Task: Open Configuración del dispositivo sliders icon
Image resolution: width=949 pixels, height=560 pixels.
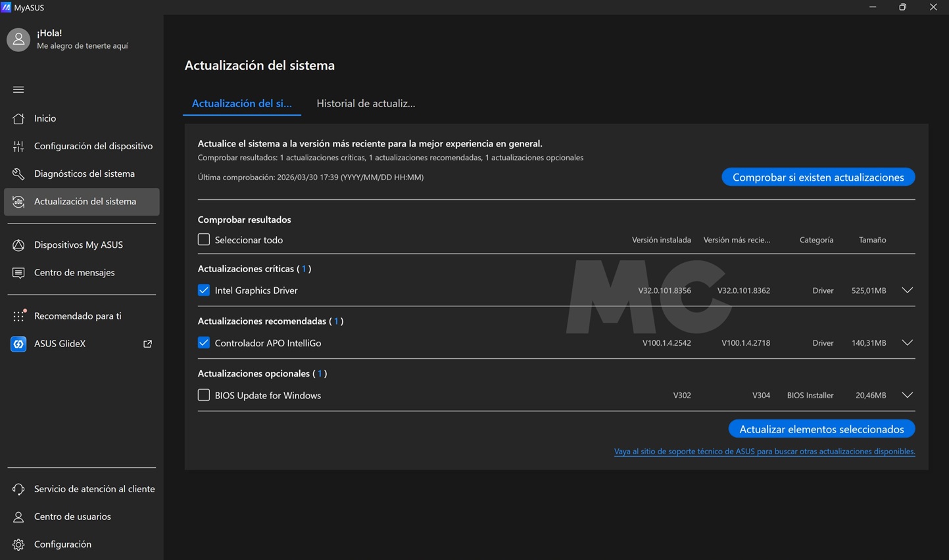Action: click(18, 146)
